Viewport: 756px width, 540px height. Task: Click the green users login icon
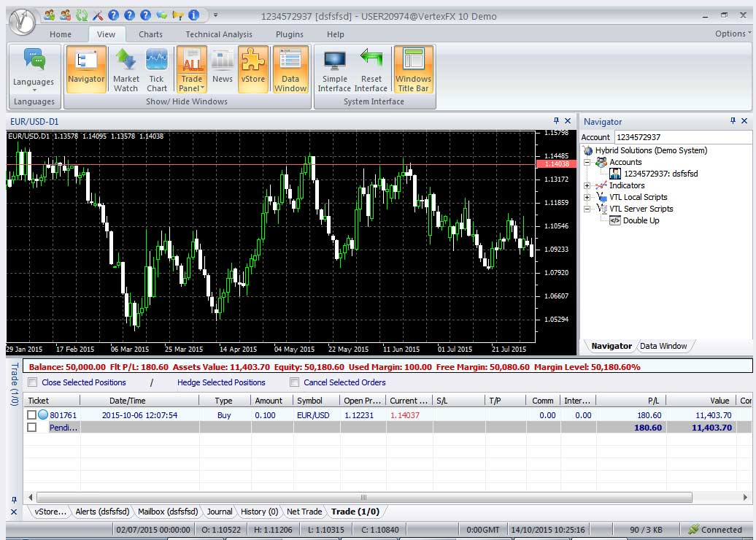coord(49,15)
